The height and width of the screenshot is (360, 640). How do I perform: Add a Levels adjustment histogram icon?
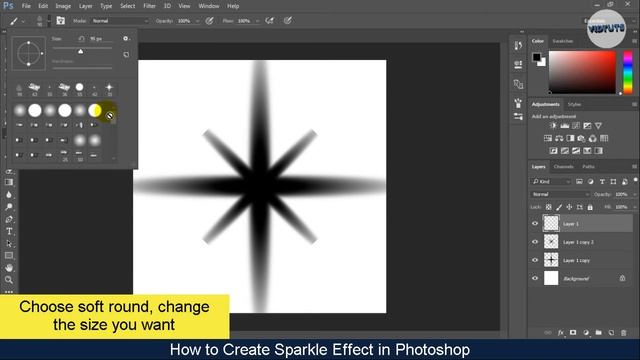pyautogui.click(x=564, y=126)
